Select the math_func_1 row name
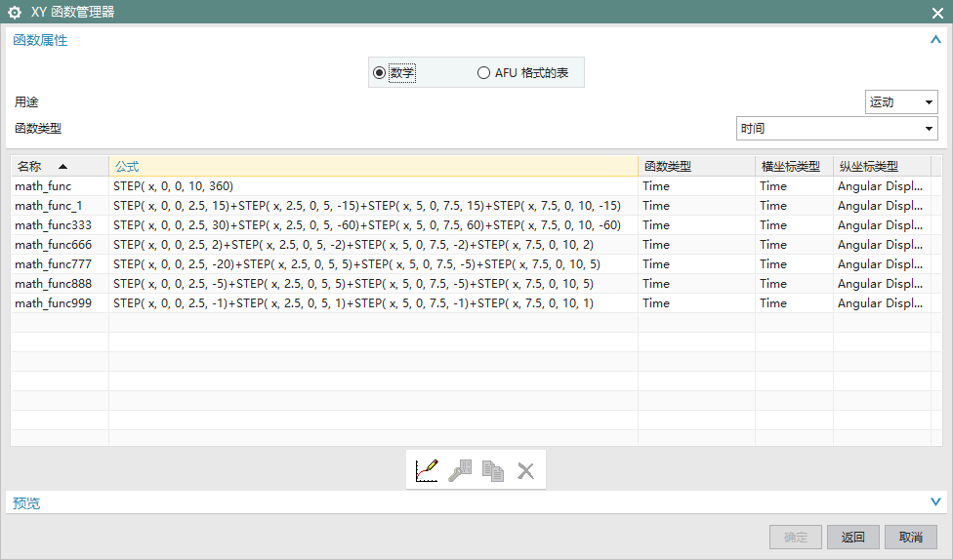The height and width of the screenshot is (560, 953). coord(49,206)
